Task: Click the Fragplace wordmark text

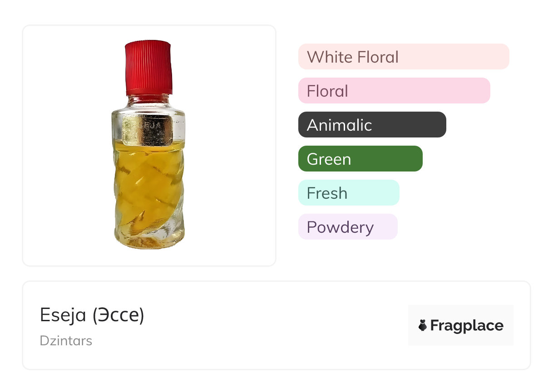Action: (x=467, y=325)
